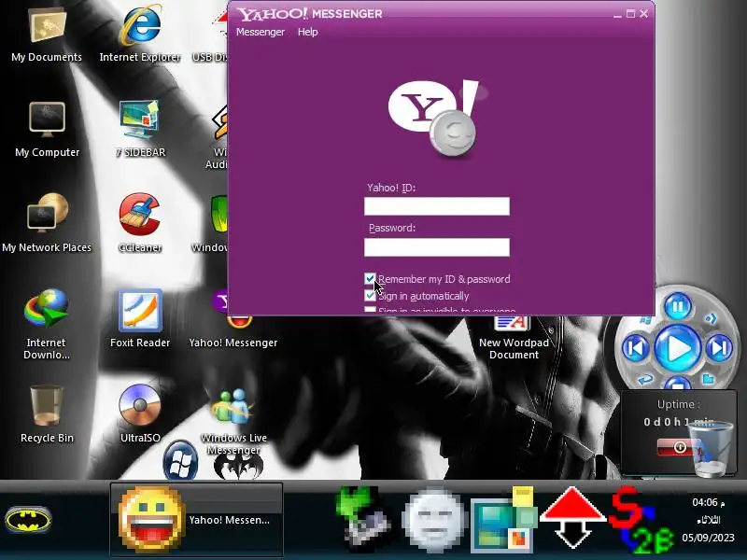Click the taskbar clock showing 04:06

708,502
